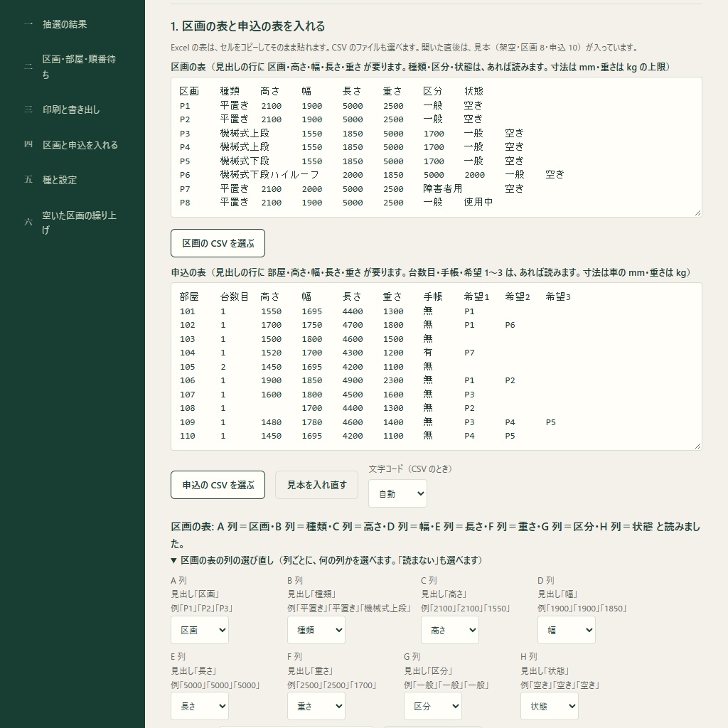Open the F 列 dropdown showing 重さ
The image size is (728, 728).
point(316,706)
